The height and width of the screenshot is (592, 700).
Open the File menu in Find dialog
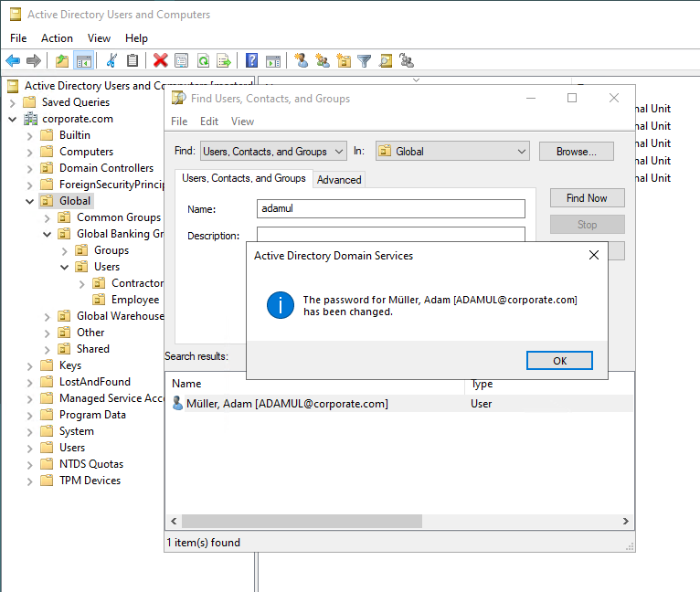(179, 122)
